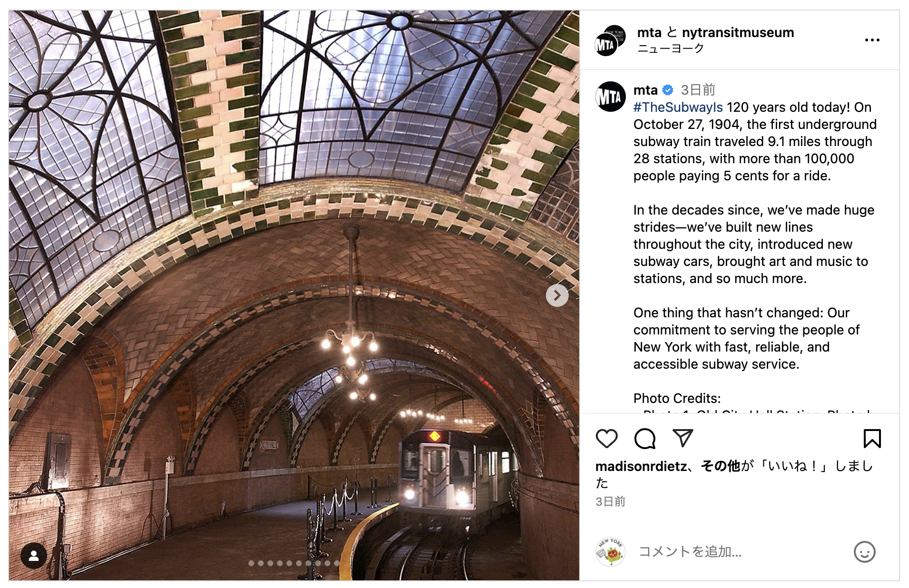Open the emoji picker in comment field
This screenshot has width=909, height=588.
(864, 552)
